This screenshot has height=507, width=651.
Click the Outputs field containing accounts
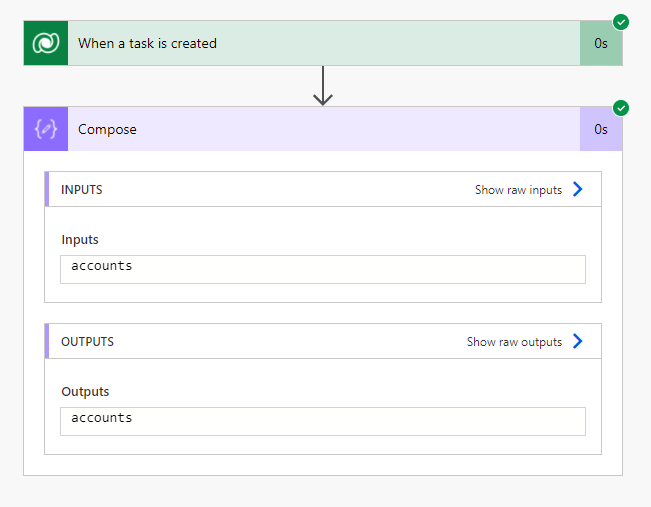[322, 420]
